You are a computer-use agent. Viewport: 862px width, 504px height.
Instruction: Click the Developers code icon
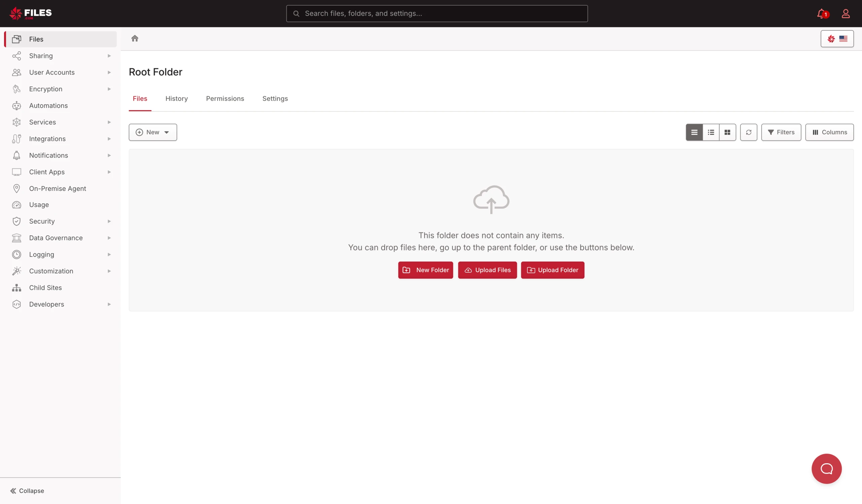click(x=16, y=304)
